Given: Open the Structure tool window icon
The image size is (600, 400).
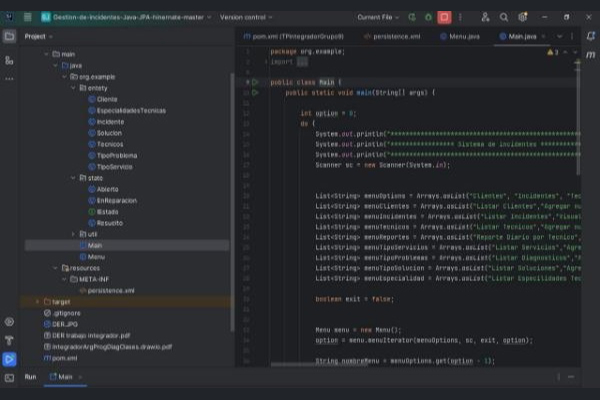Looking at the screenshot, I should (9, 60).
